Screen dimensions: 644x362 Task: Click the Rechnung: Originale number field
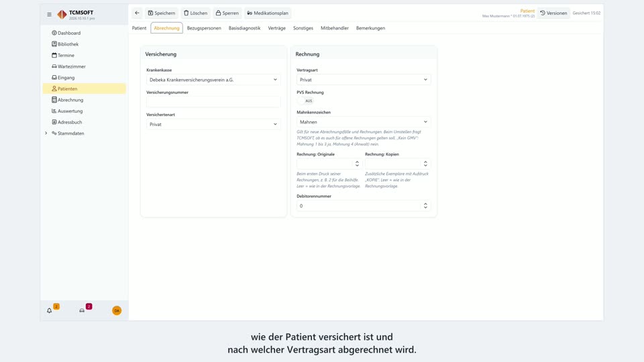click(x=325, y=164)
